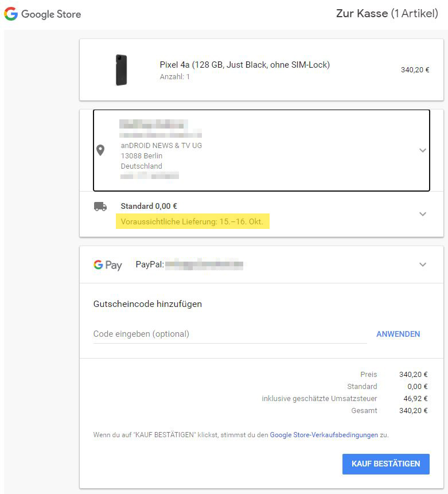Expand the PayPal payment method section

pyautogui.click(x=423, y=265)
